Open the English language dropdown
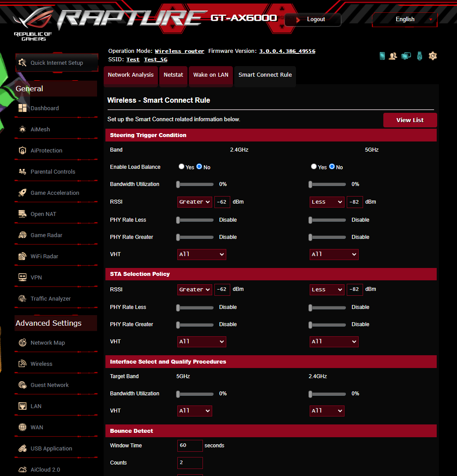Viewport: 457px width, 476px height. coord(405,19)
